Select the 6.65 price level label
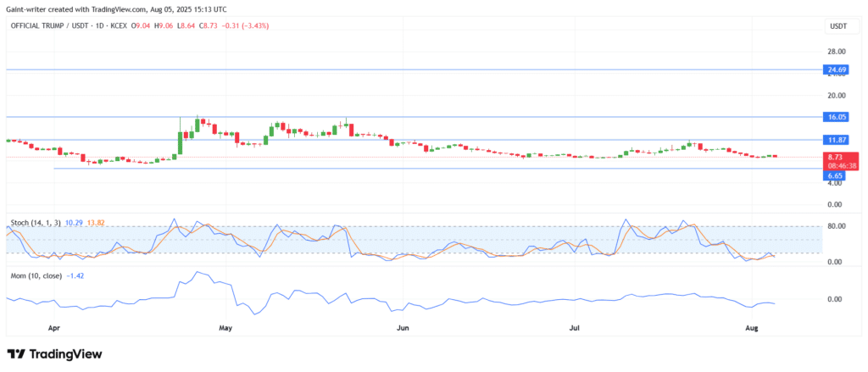The width and height of the screenshot is (868, 372). click(x=832, y=175)
